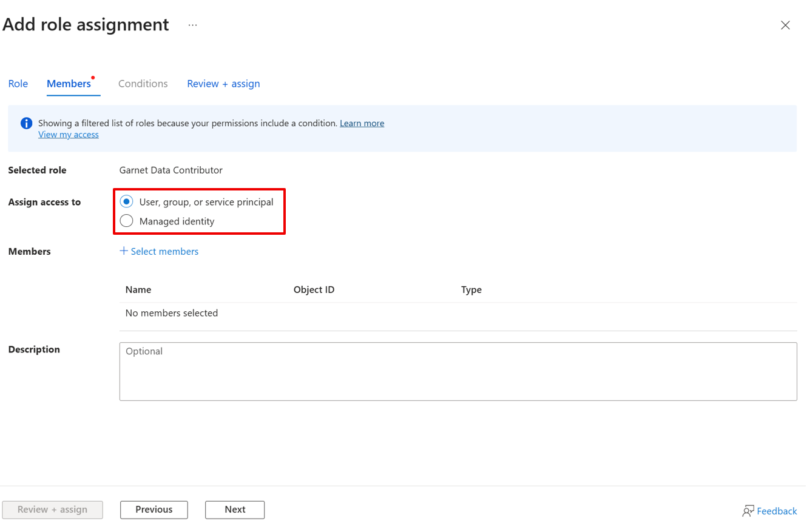This screenshot has height=532, width=807.
Task: Switch to the Conditions tab
Action: pos(143,83)
